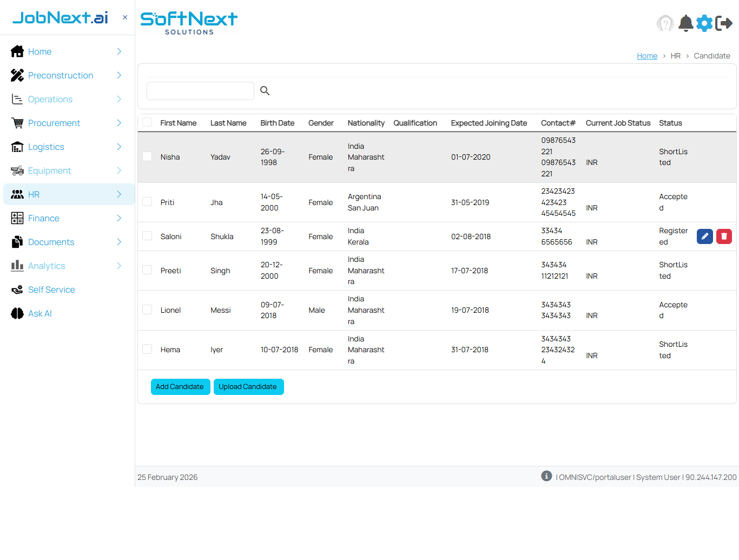Open Self Service in the sidebar

click(x=51, y=289)
